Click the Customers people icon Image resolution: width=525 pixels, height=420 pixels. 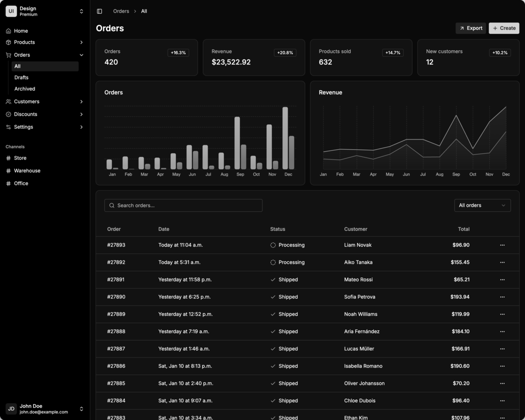tap(8, 102)
